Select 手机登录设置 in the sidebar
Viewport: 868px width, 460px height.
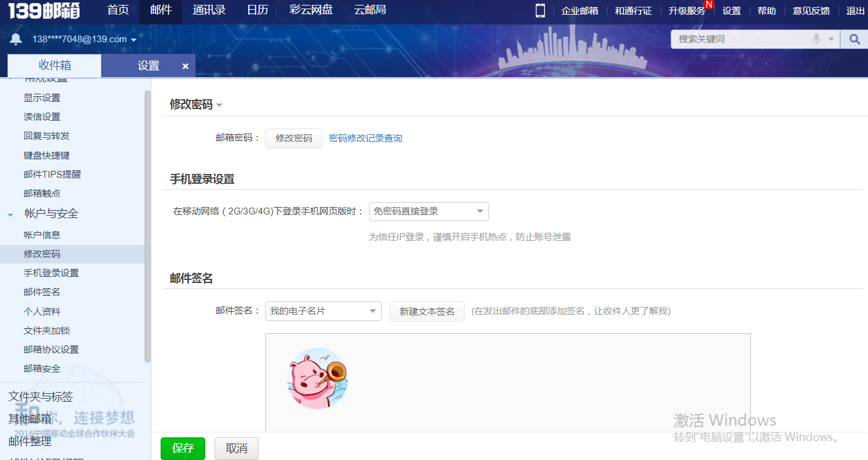[51, 273]
